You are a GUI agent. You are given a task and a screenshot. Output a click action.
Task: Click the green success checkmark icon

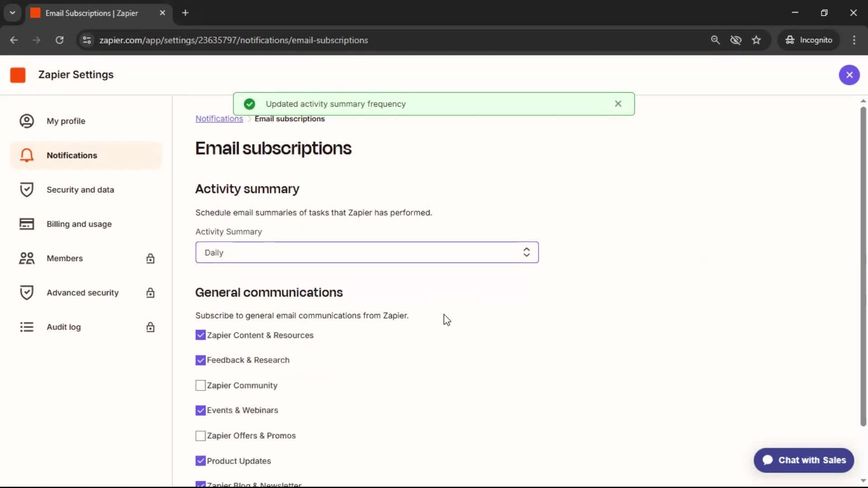pos(250,104)
